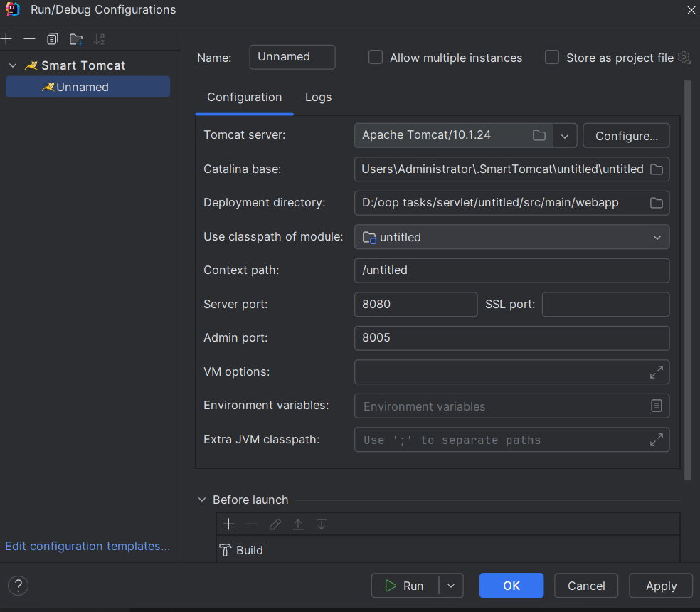The image size is (700, 612).
Task: Browse for the Deployment directory folder
Action: (x=656, y=203)
